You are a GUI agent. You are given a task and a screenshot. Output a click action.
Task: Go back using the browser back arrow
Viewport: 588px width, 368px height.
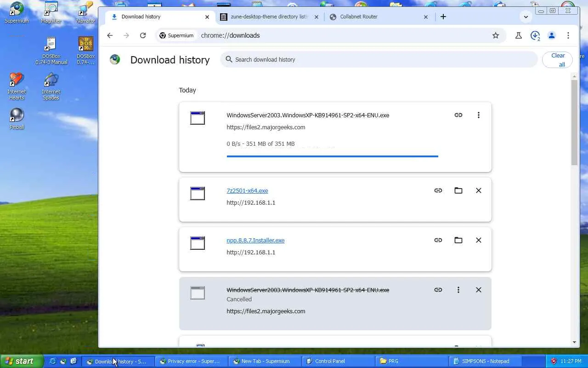110,35
